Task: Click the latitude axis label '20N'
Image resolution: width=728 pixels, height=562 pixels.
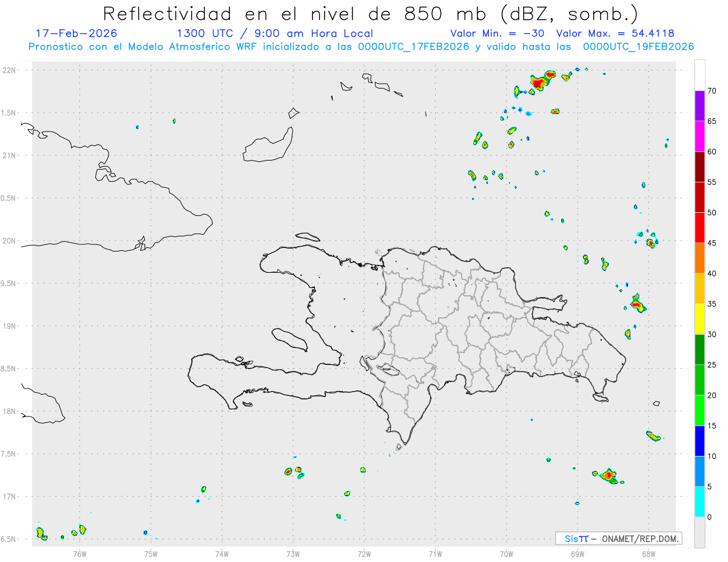Action: point(10,241)
